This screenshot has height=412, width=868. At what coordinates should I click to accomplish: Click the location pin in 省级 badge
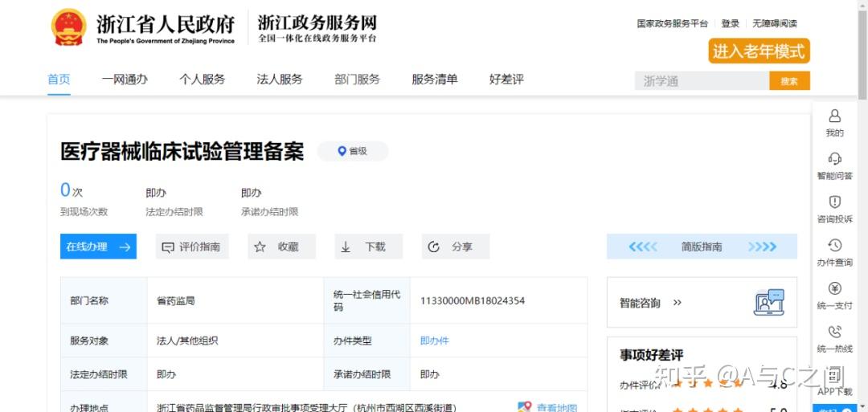(x=342, y=151)
